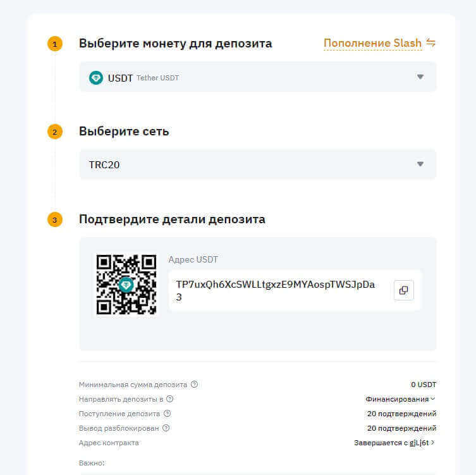Screen dimensions: 476x475
Task: Click info icon beside Поступление депозита
Action: [x=167, y=414]
